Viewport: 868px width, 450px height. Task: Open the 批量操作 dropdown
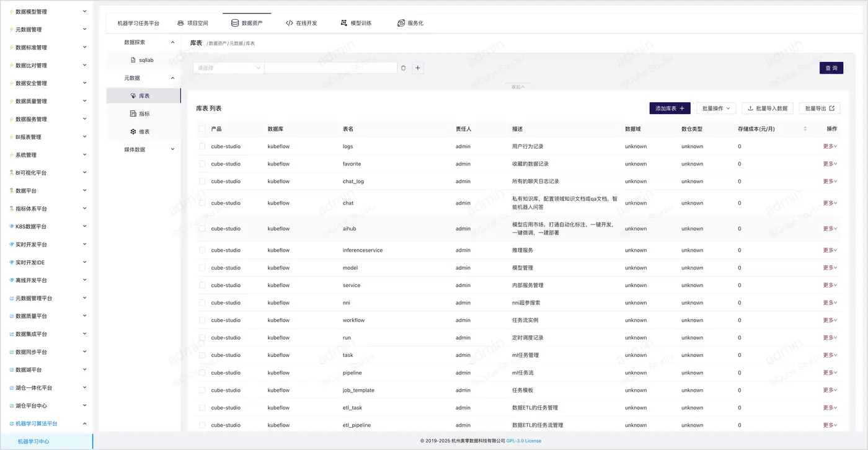[x=716, y=108]
